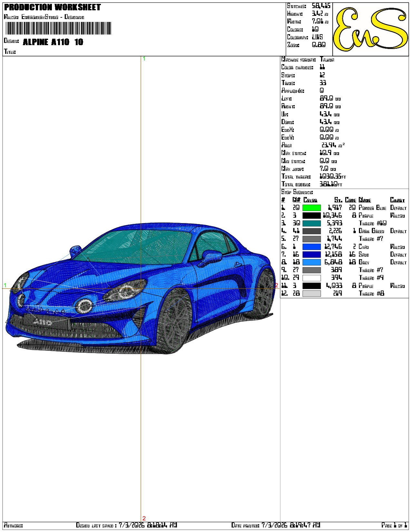Select the 'Grey' thread name in stop 8
The image size is (411, 532).
[364, 262]
